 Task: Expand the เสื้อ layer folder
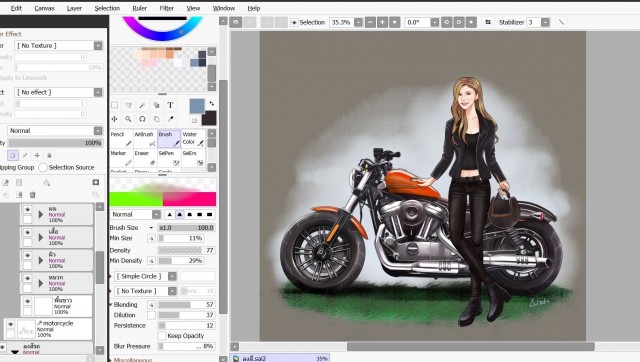coord(40,238)
